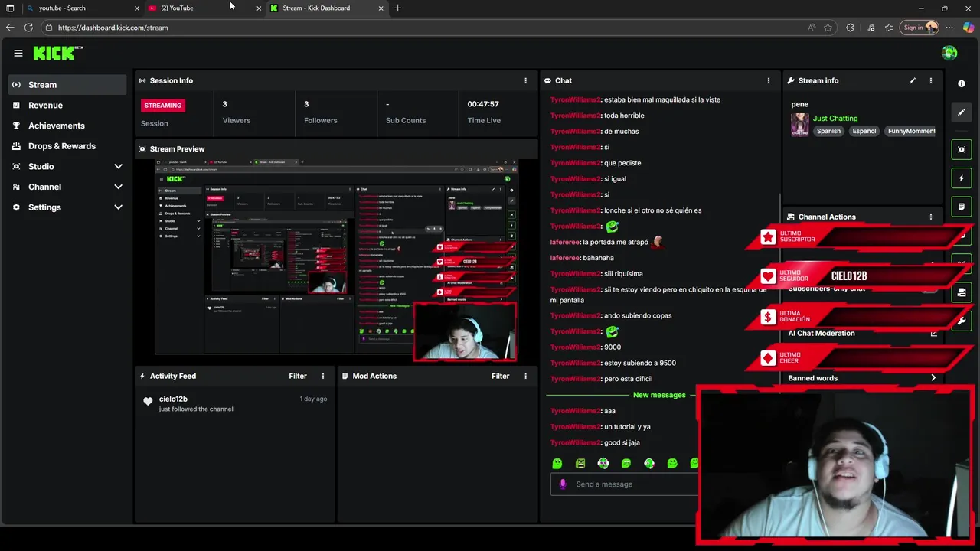This screenshot has width=980, height=551.
Task: Open Channel Actions three-dot options
Action: (x=931, y=217)
